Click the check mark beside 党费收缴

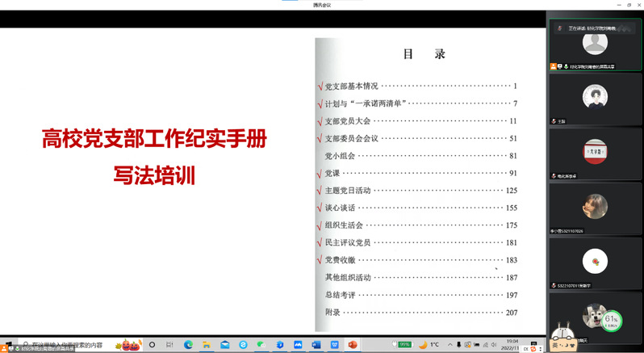tap(320, 260)
